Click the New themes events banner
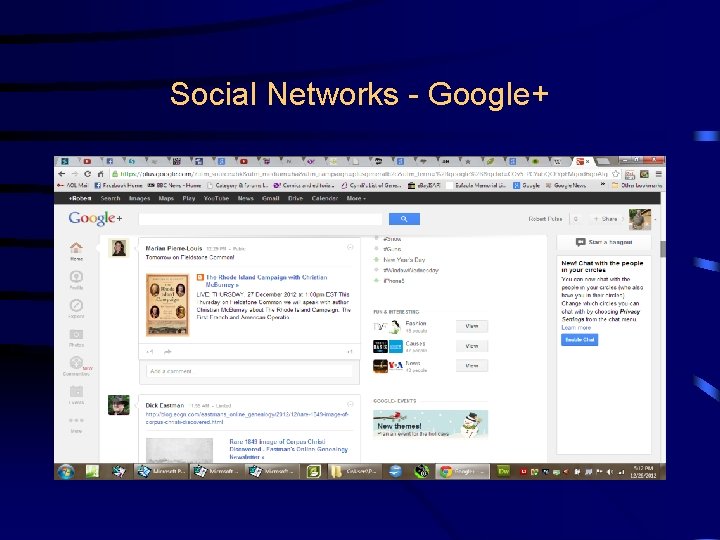Screen dimensions: 720x540 [x=430, y=424]
